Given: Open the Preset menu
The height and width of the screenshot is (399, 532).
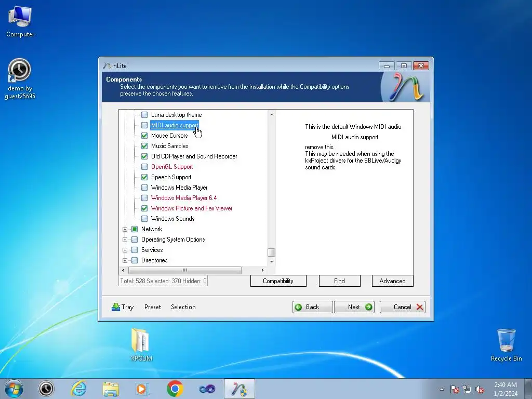Looking at the screenshot, I should (x=153, y=307).
